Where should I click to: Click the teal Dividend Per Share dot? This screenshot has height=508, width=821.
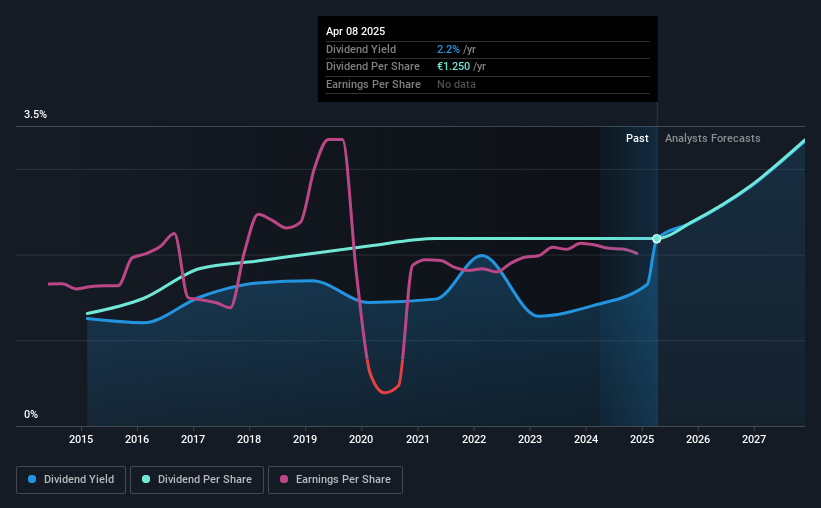146,479
